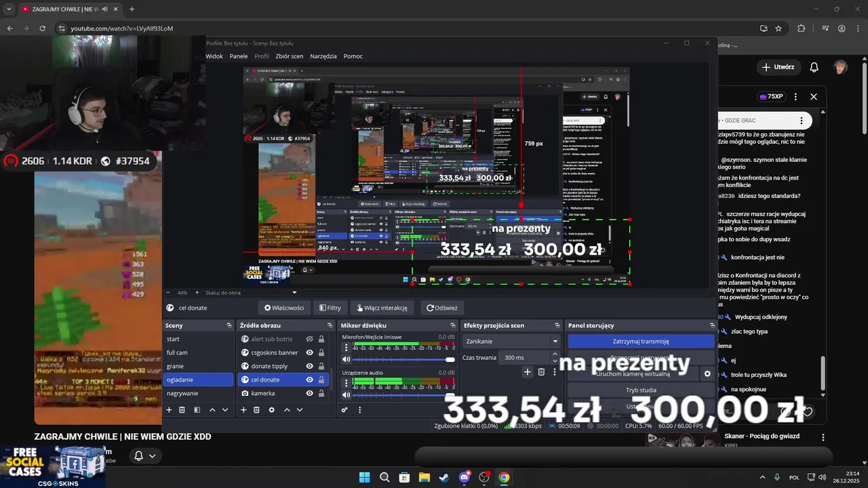Click Włącz interakcję button
The height and width of the screenshot is (488, 868).
pos(382,308)
